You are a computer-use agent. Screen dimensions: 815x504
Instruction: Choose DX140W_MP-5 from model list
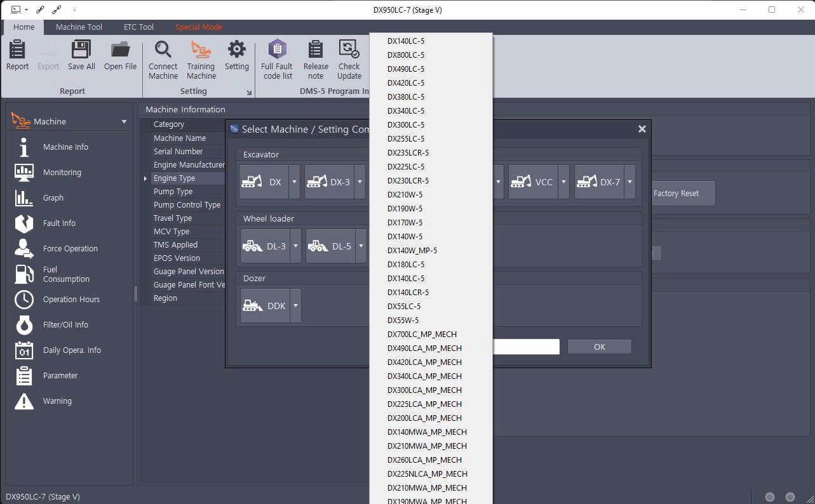point(431,251)
